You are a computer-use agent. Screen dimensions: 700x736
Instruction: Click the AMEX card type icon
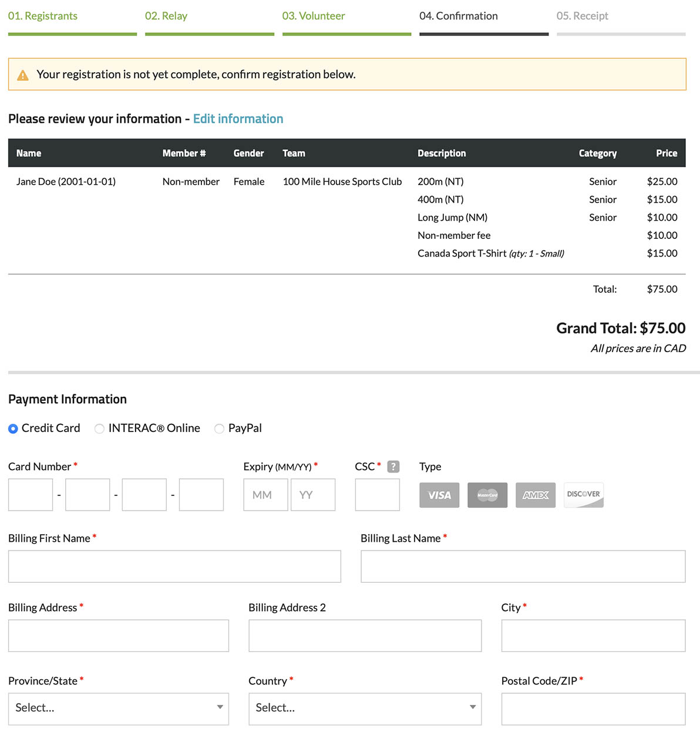535,495
